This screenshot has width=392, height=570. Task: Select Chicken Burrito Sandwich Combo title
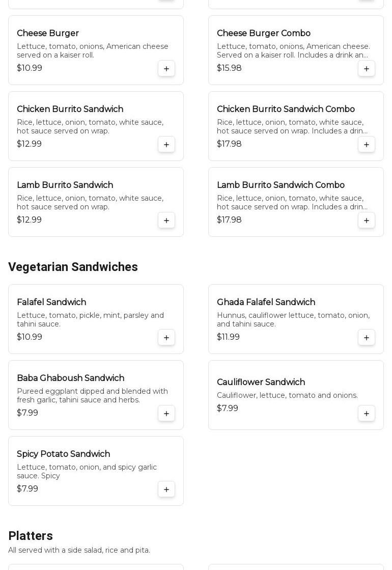click(x=286, y=110)
